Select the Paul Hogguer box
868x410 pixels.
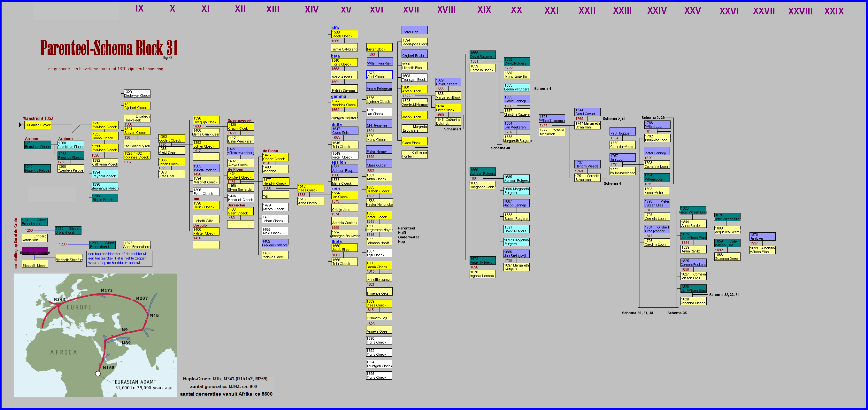[x=622, y=131]
